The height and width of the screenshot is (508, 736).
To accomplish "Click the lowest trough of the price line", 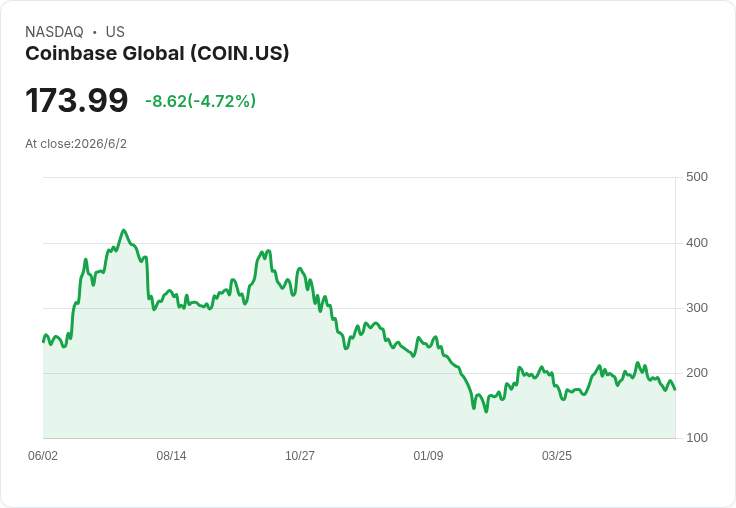I will pos(486,412).
